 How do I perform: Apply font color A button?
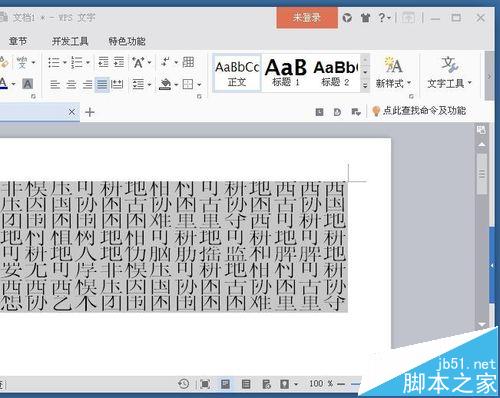pyautogui.click(x=4, y=83)
